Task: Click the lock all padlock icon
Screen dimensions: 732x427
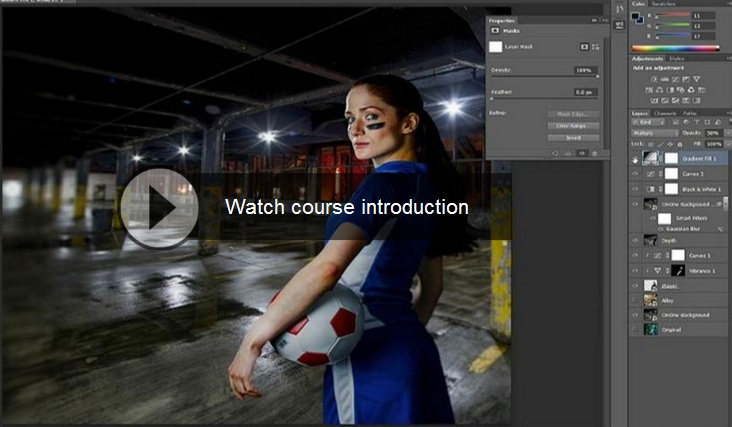Action: (x=680, y=144)
